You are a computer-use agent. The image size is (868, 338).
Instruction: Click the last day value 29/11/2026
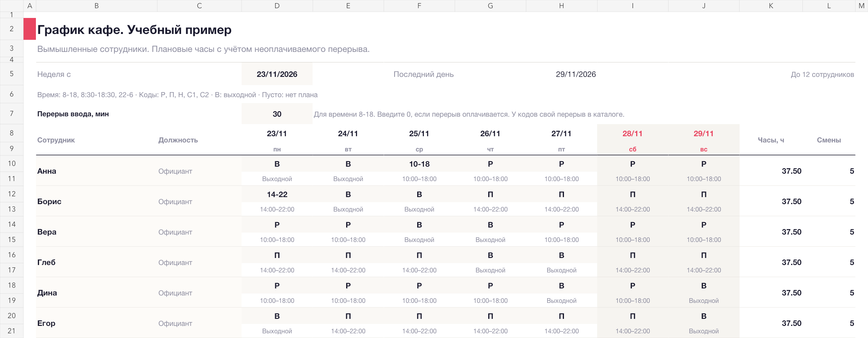[x=576, y=74]
